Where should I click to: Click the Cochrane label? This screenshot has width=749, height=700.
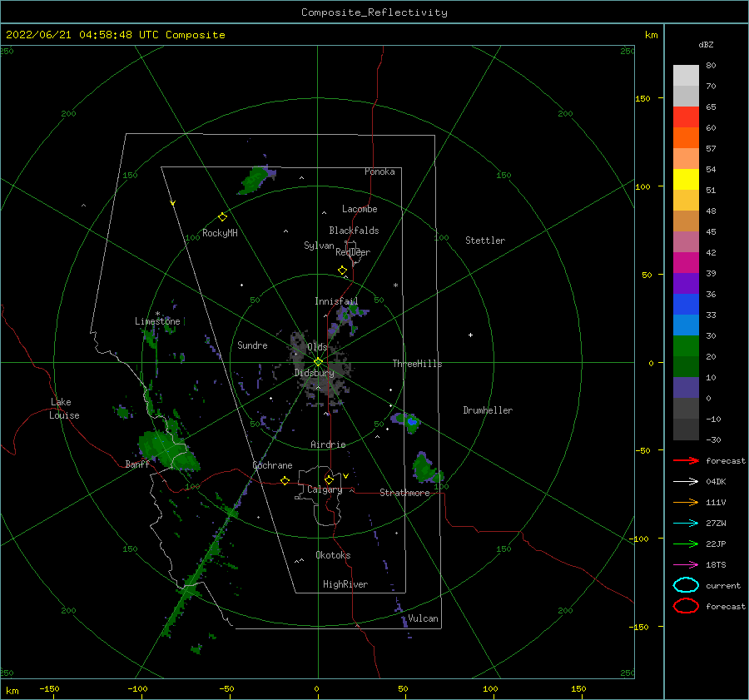pyautogui.click(x=272, y=465)
